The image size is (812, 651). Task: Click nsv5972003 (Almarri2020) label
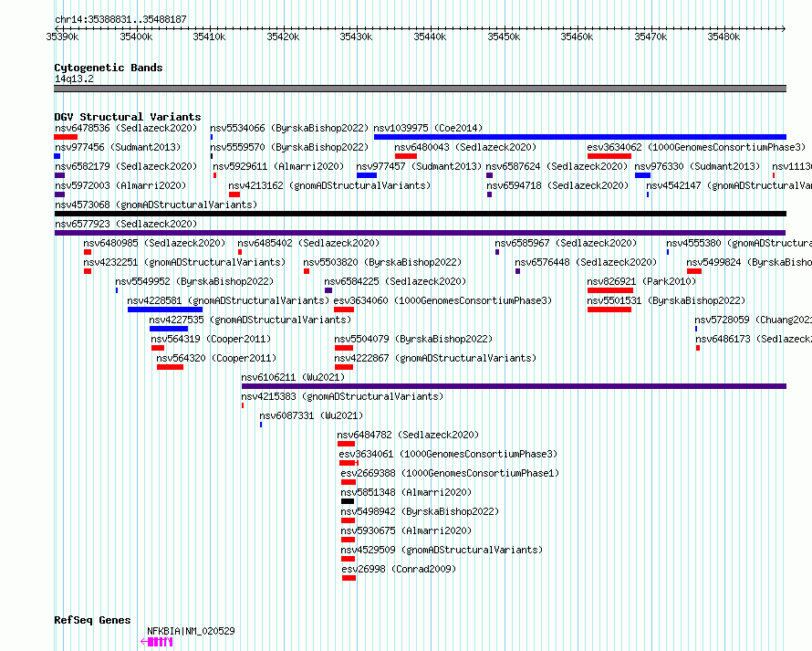[x=120, y=185]
